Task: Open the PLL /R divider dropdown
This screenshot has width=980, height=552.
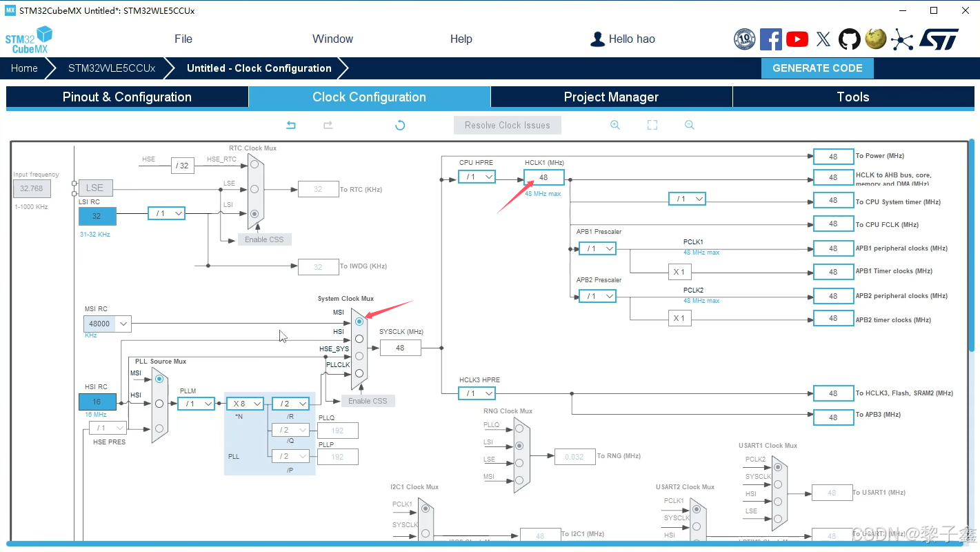Action: (x=290, y=404)
